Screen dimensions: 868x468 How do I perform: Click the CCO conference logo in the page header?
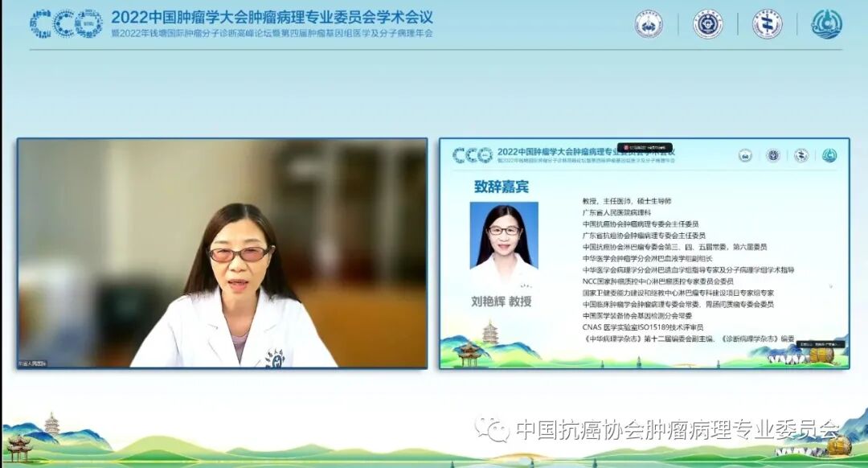(x=66, y=24)
